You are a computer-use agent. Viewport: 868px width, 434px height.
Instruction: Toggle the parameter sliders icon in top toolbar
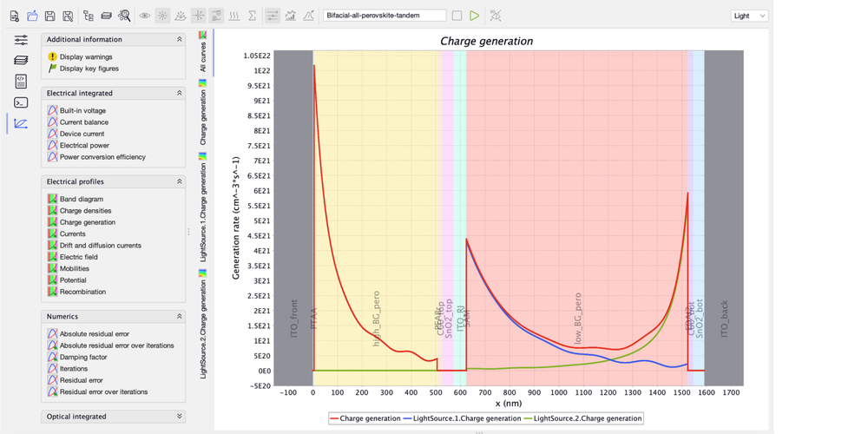[273, 16]
